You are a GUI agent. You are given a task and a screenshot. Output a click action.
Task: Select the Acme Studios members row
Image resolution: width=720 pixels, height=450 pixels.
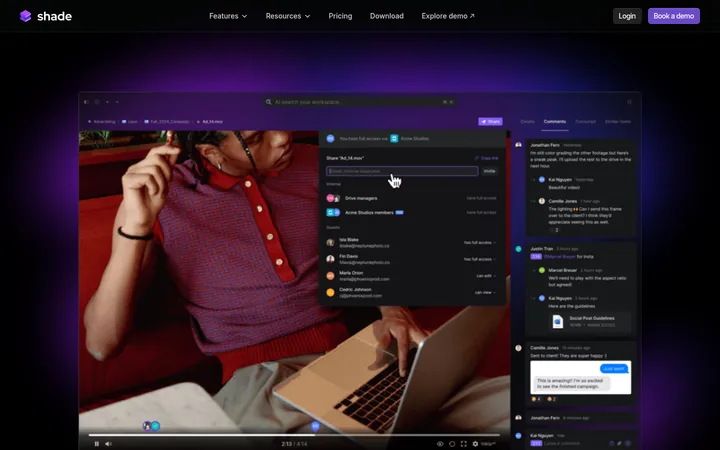(411, 213)
